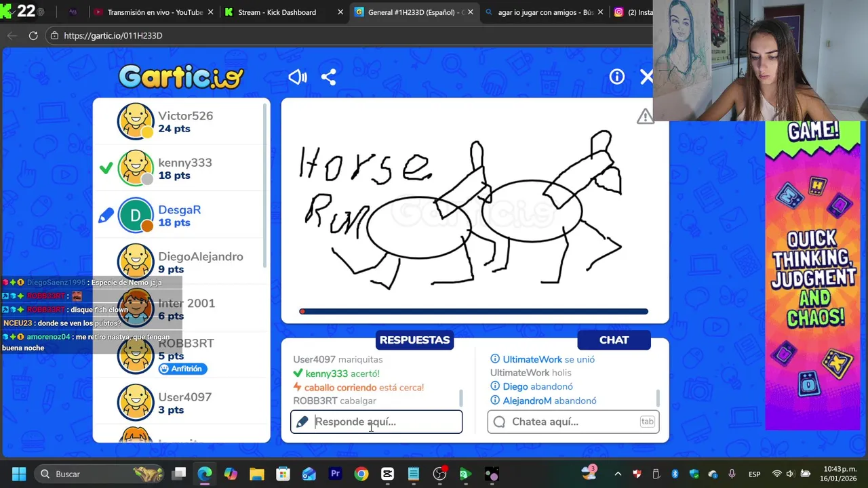Click the Bluetooth tray icon
The height and width of the screenshot is (488, 868).
tap(675, 474)
